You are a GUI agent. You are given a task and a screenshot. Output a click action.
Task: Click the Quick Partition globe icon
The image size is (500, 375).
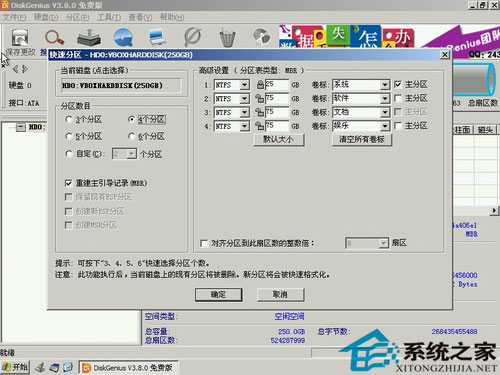click(123, 37)
